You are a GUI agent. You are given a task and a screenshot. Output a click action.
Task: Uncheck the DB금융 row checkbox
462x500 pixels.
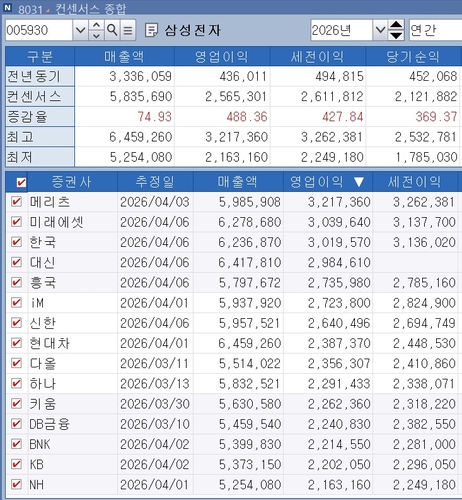tap(16, 424)
